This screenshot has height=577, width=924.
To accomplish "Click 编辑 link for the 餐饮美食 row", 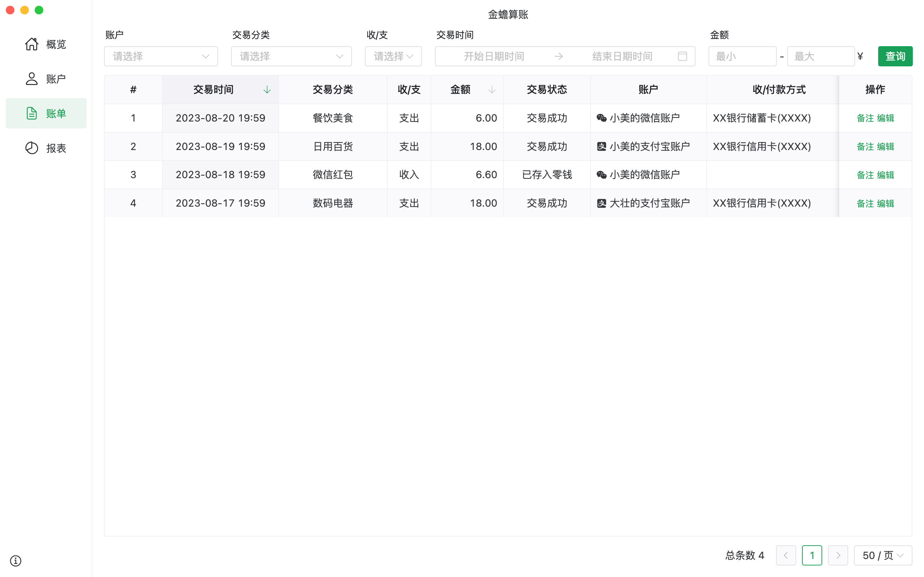I will click(x=885, y=118).
